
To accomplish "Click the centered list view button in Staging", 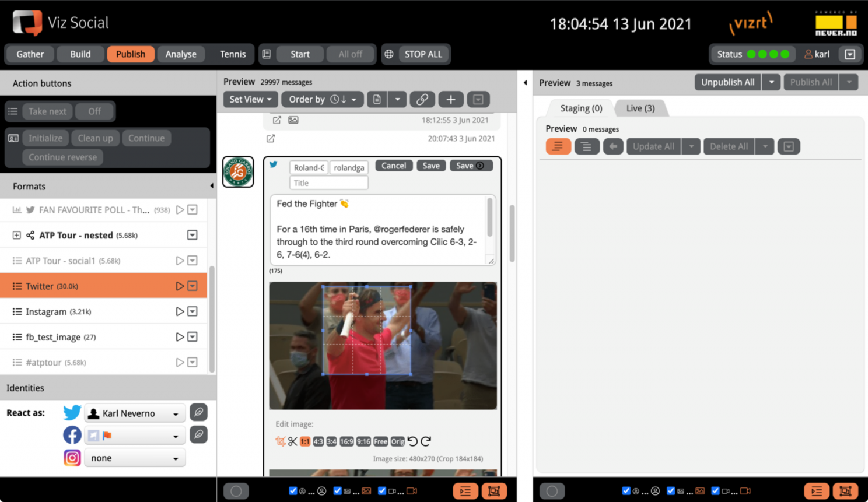I will coord(587,146).
